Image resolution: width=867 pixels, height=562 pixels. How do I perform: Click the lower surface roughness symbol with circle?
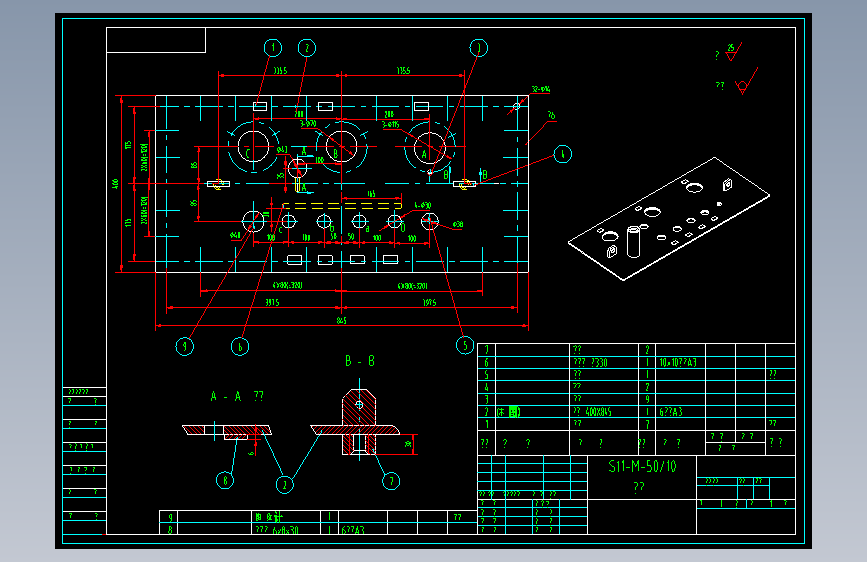click(x=746, y=81)
